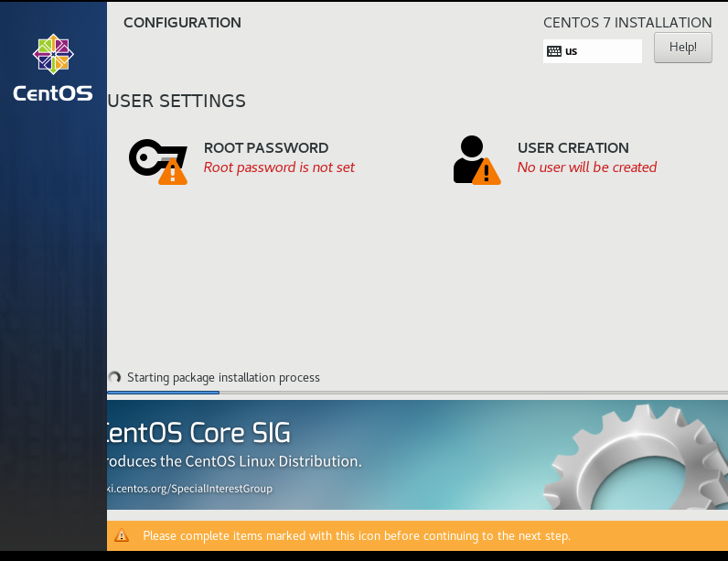Click the Help! button
This screenshot has width=728, height=561.
click(x=682, y=48)
